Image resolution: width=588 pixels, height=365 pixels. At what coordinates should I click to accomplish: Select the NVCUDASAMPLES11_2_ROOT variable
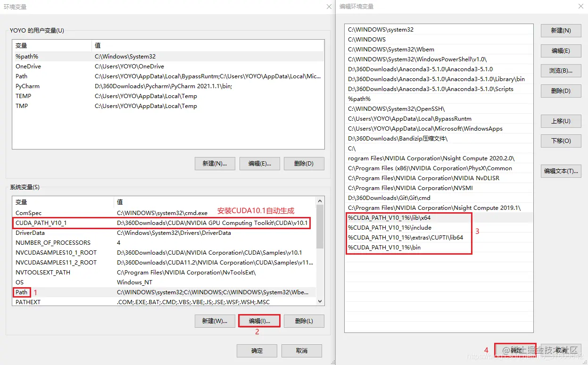tap(164, 262)
